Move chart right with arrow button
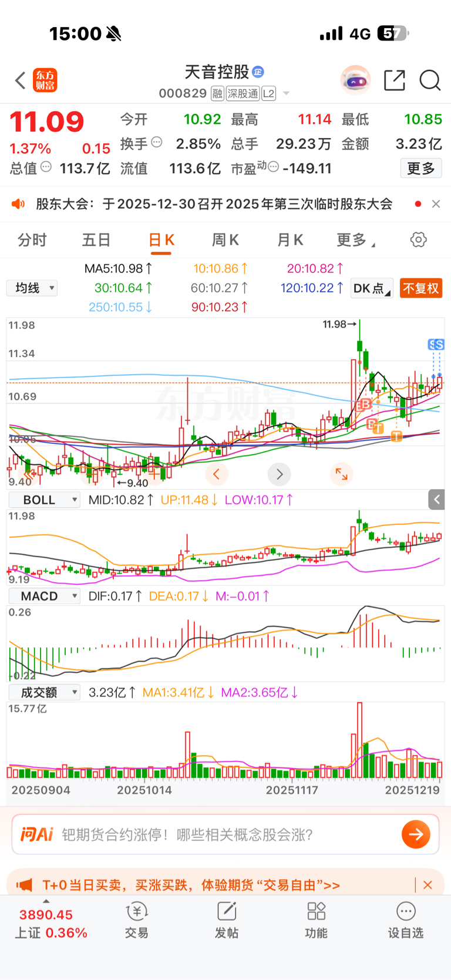This screenshot has height=980, width=451. [x=280, y=474]
